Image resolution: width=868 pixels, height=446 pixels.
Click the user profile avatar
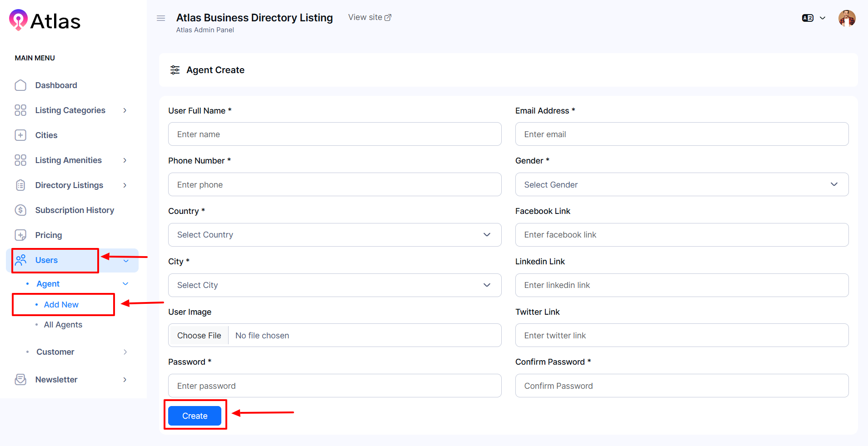coord(847,19)
